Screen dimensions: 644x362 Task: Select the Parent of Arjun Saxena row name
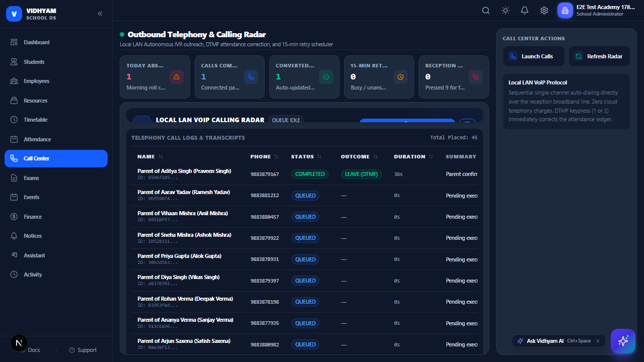[184, 341]
